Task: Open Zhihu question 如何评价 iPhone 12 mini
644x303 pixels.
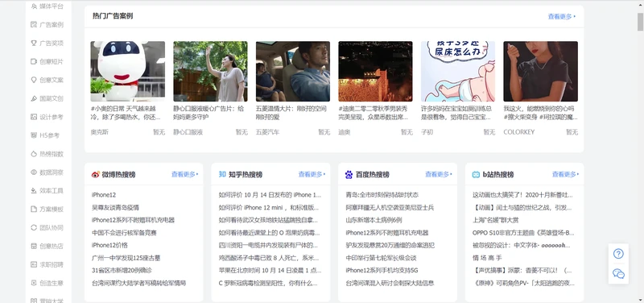Action: tap(270, 208)
